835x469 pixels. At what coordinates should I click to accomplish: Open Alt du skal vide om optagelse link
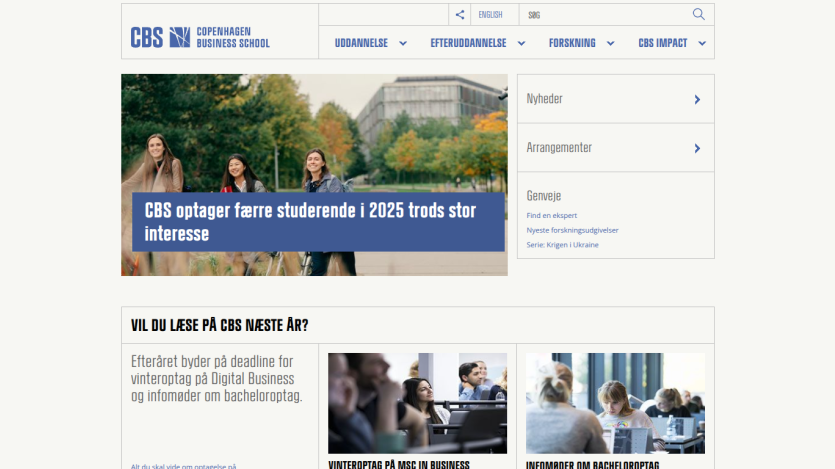184,466
